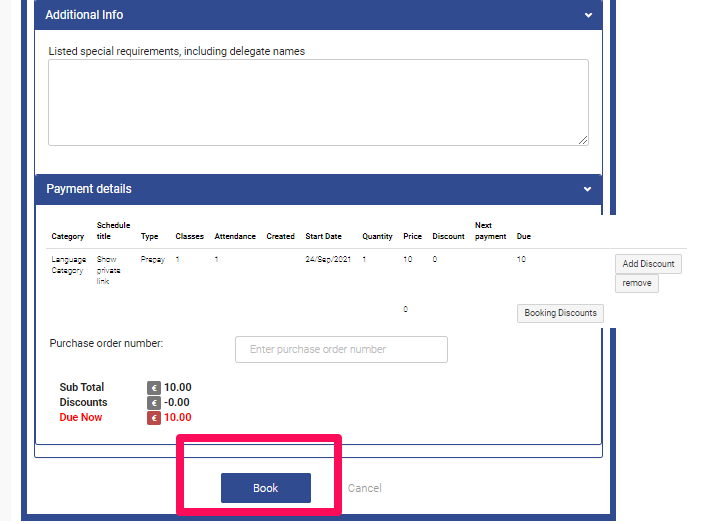
Task: Select the Show private link schedule title
Action: [107, 270]
